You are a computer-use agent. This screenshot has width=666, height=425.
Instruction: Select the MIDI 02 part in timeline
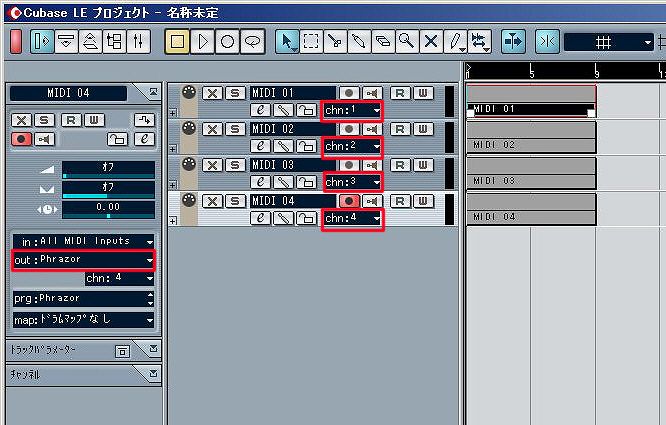pyautogui.click(x=531, y=138)
